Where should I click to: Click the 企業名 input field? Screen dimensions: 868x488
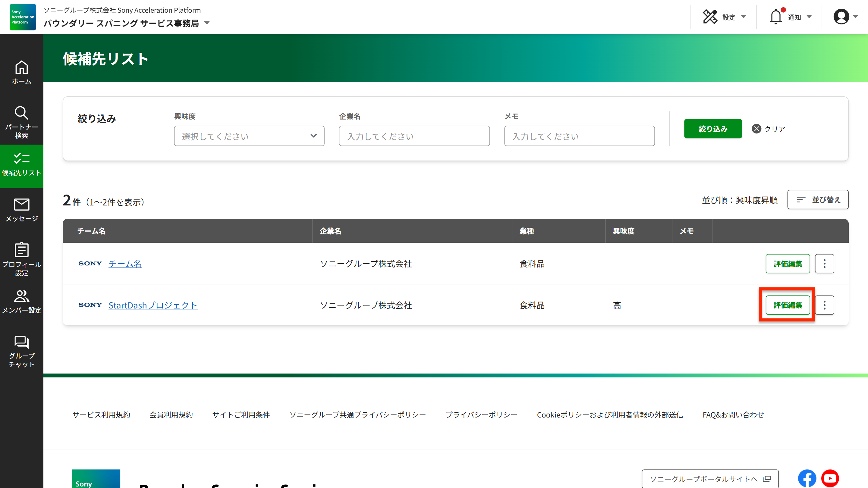tap(414, 136)
